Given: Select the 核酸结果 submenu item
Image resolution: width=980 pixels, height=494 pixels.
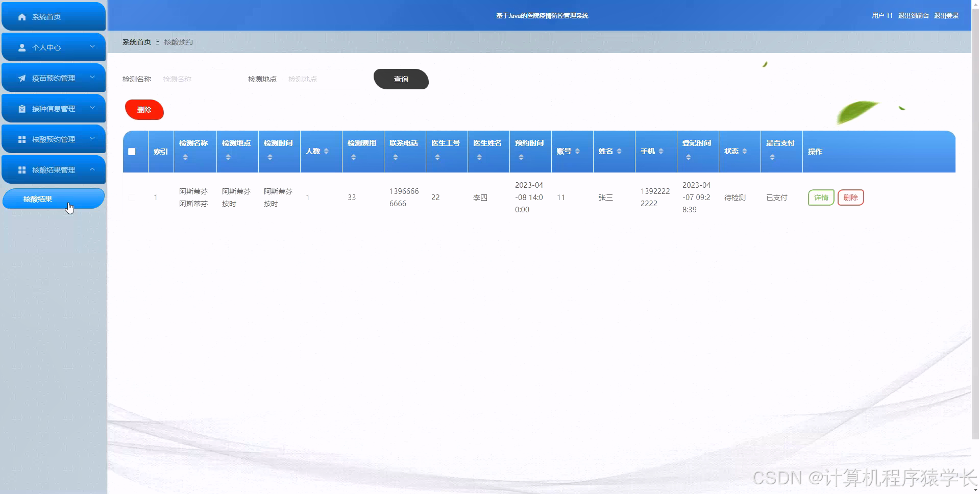Looking at the screenshot, I should (x=54, y=199).
